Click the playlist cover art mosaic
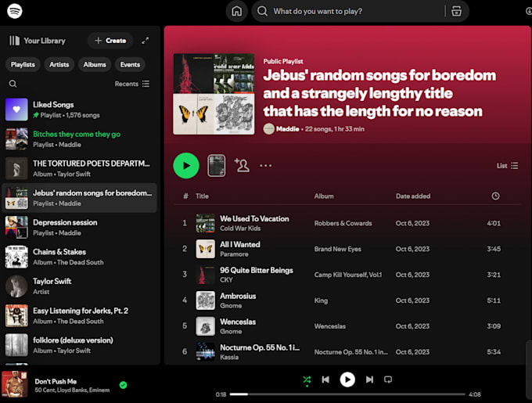Screen dimensions: 532x403 (214, 94)
